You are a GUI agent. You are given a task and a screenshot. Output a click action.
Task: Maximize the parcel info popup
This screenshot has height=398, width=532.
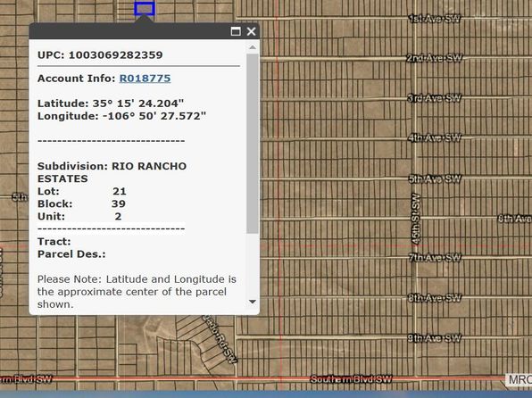point(236,31)
